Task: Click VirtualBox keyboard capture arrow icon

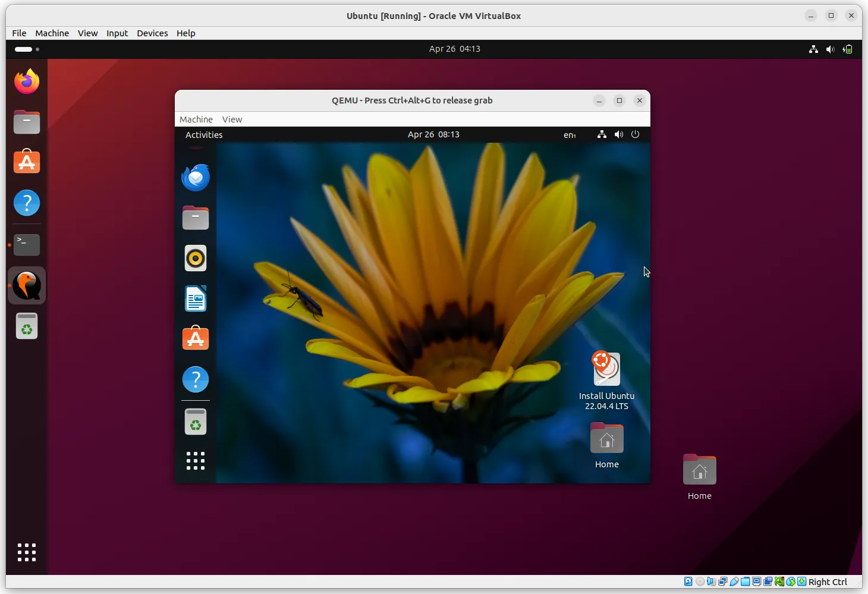Action: pos(801,582)
